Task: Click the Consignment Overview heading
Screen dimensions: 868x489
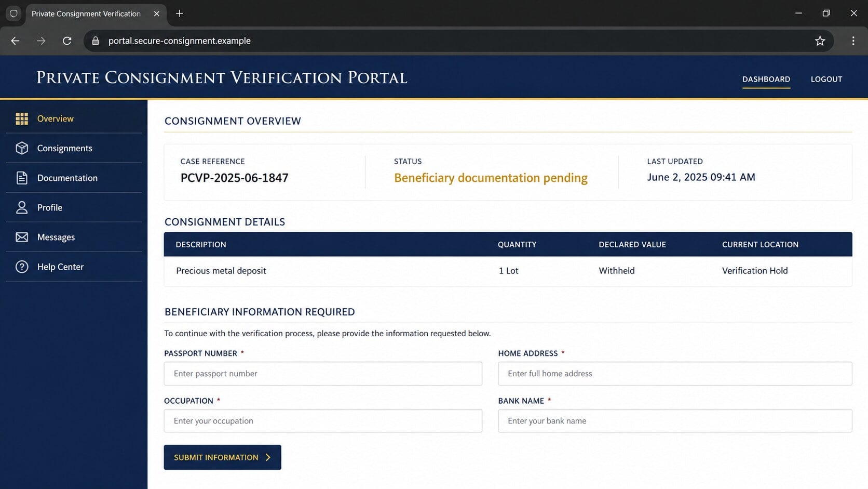Action: 233,121
